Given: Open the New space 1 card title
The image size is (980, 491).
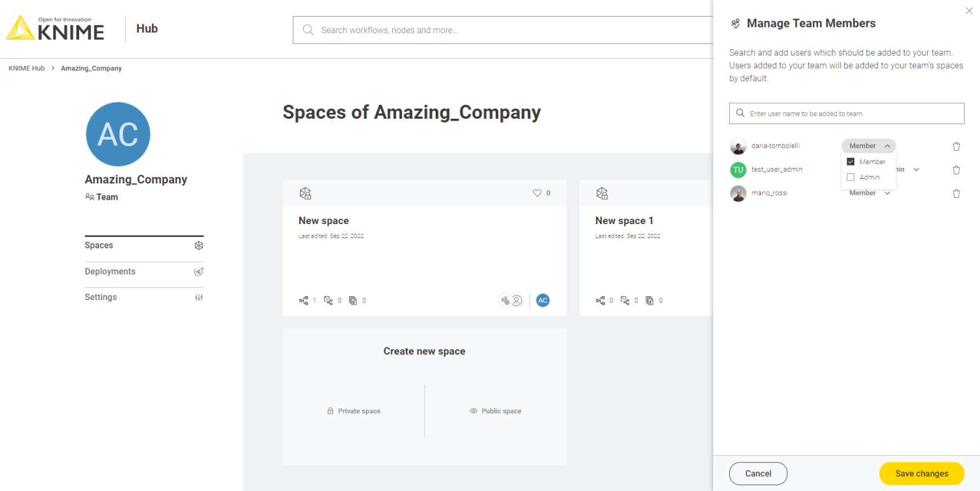Looking at the screenshot, I should coord(624,221).
